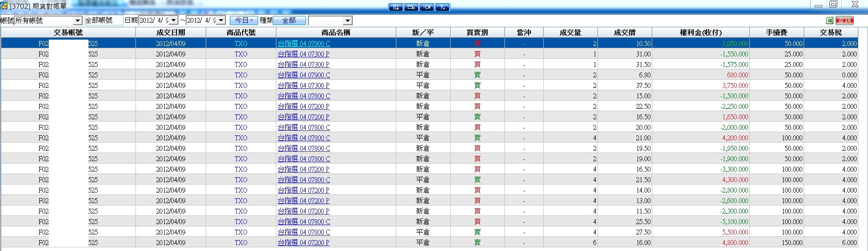This screenshot has height=251, width=868.
Task: Select the premium cell 680.000
Action: (701, 75)
